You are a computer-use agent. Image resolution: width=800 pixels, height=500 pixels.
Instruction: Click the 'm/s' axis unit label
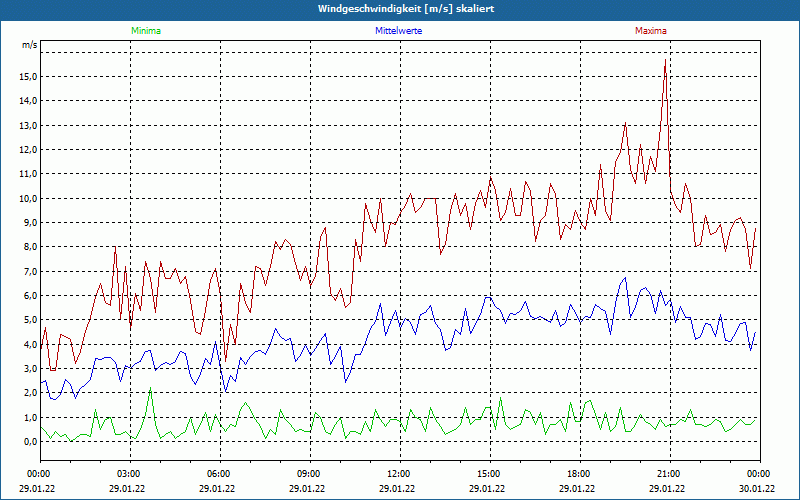(30, 45)
